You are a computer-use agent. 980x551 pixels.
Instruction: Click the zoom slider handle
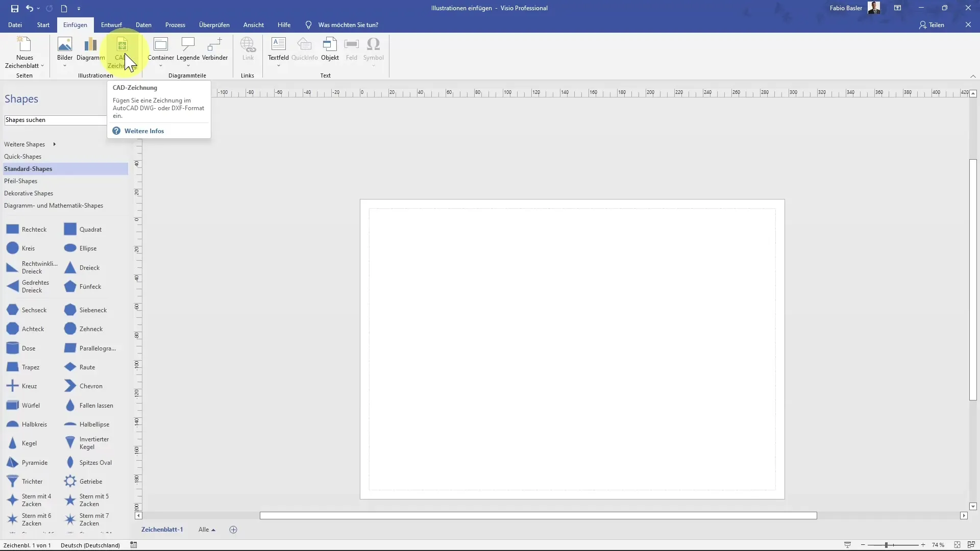(x=886, y=545)
